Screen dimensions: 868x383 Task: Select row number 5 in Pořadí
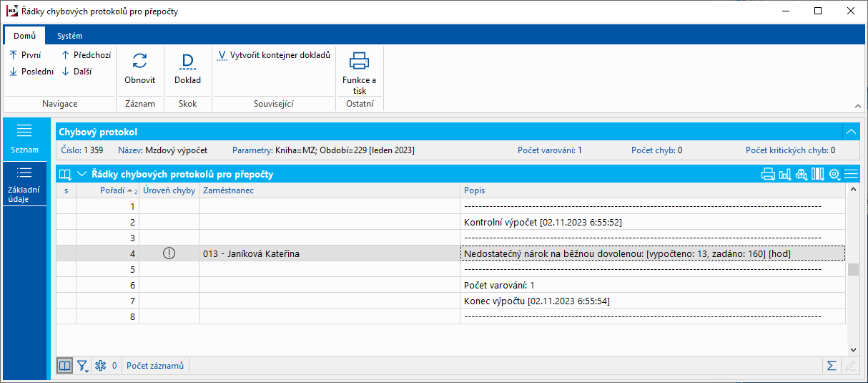[108, 269]
